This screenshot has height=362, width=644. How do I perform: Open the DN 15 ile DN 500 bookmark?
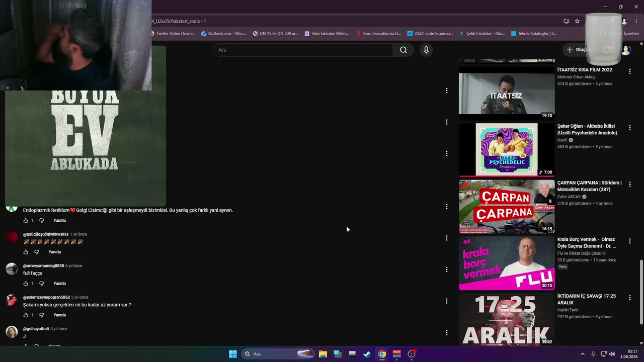[275, 34]
